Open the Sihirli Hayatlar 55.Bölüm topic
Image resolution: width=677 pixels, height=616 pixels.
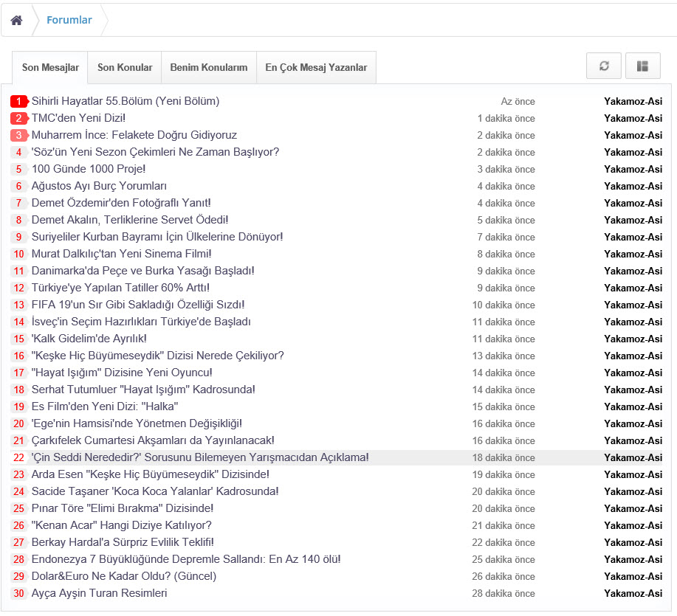(125, 101)
